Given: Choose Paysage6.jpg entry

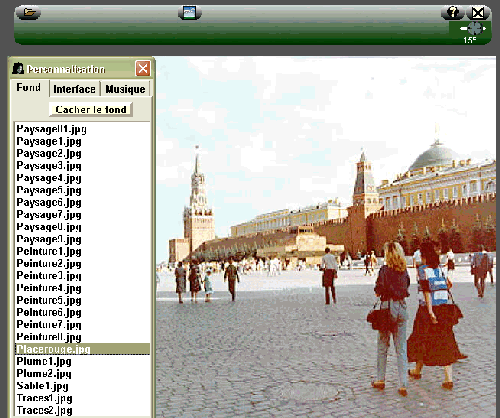Looking at the screenshot, I should [x=82, y=203].
